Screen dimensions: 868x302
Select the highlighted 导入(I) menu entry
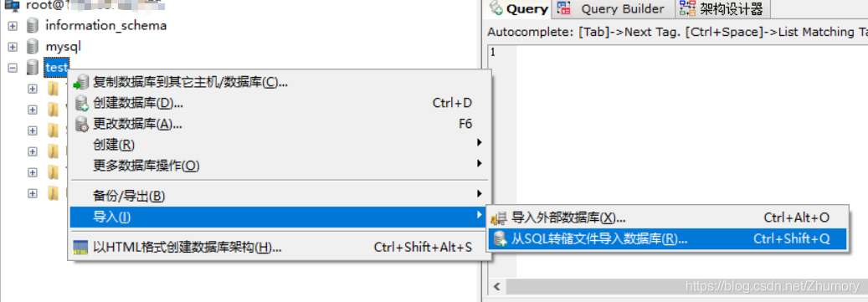pos(279,217)
